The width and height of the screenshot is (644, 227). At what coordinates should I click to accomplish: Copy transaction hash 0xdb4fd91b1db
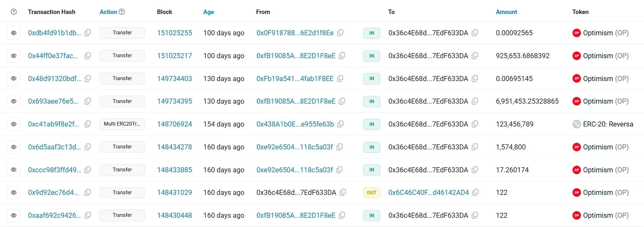88,33
